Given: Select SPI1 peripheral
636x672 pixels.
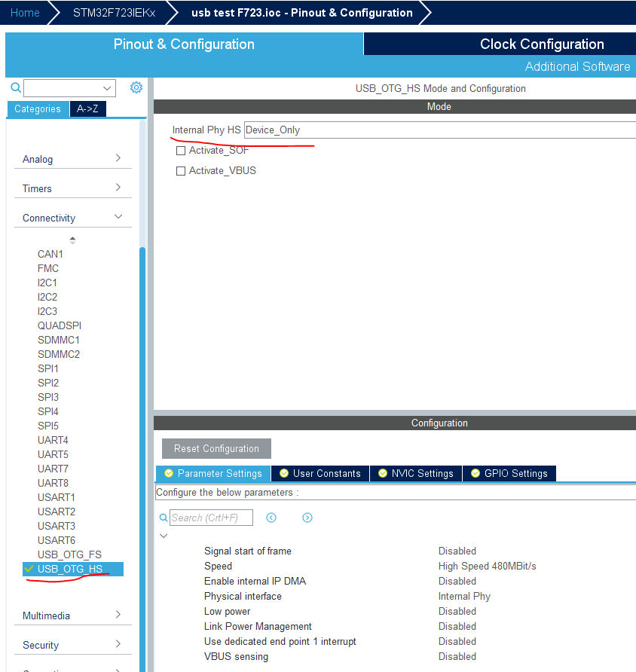Looking at the screenshot, I should 48,368.
